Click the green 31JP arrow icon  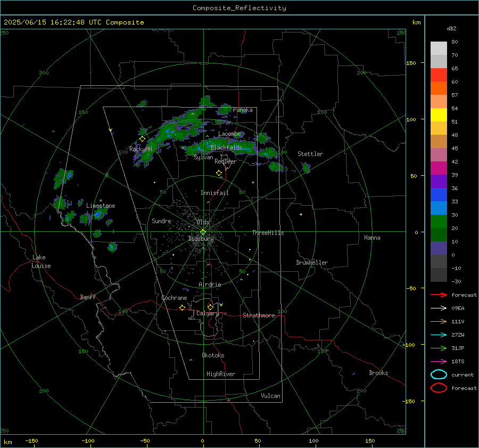439,348
